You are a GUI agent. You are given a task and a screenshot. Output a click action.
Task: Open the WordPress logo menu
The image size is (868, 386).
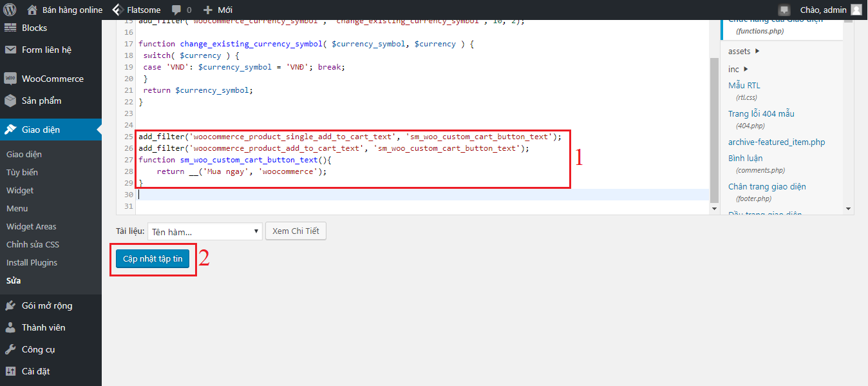pos(10,10)
